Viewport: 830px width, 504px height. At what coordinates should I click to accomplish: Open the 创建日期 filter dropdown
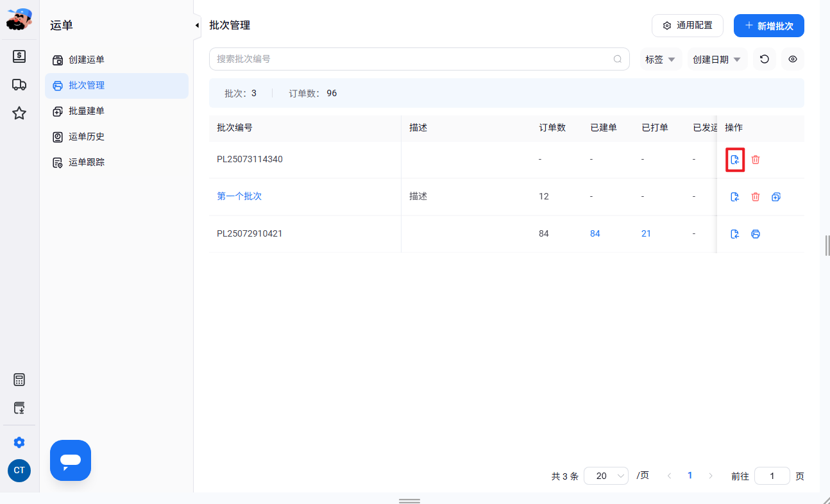[x=717, y=59]
